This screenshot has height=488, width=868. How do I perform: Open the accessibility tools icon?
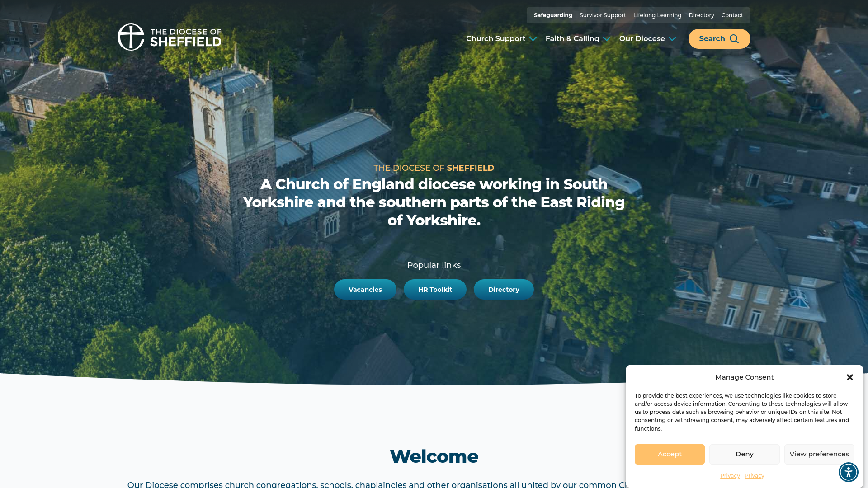[848, 472]
